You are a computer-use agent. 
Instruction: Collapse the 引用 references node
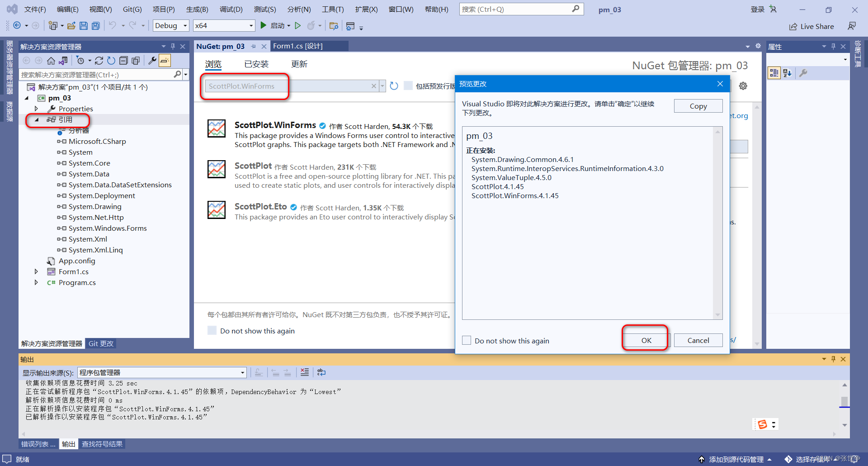point(37,119)
